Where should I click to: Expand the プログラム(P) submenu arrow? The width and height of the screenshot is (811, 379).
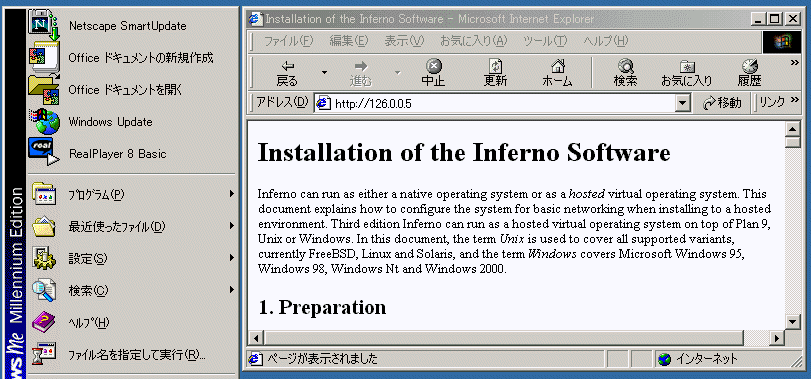click(232, 194)
